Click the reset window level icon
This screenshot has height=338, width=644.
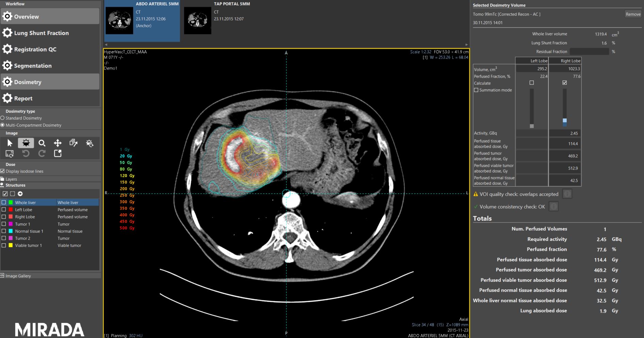(90, 143)
